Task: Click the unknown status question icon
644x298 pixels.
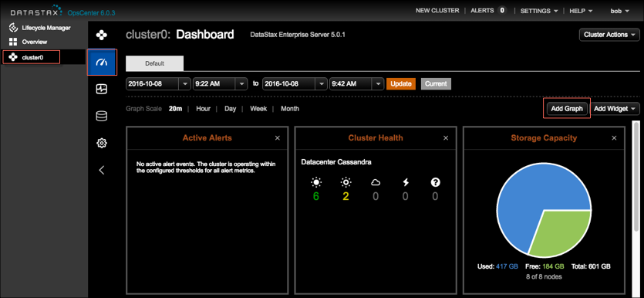Action: pyautogui.click(x=435, y=182)
